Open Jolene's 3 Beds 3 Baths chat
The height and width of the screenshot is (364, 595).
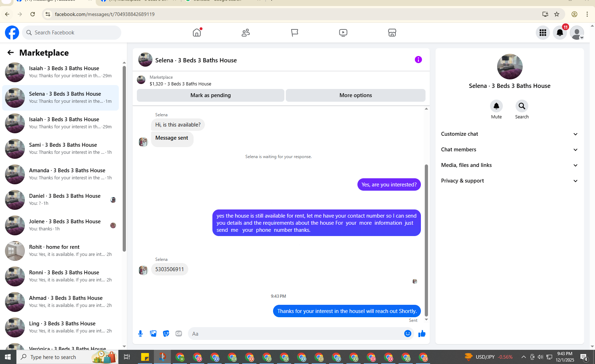pyautogui.click(x=61, y=225)
